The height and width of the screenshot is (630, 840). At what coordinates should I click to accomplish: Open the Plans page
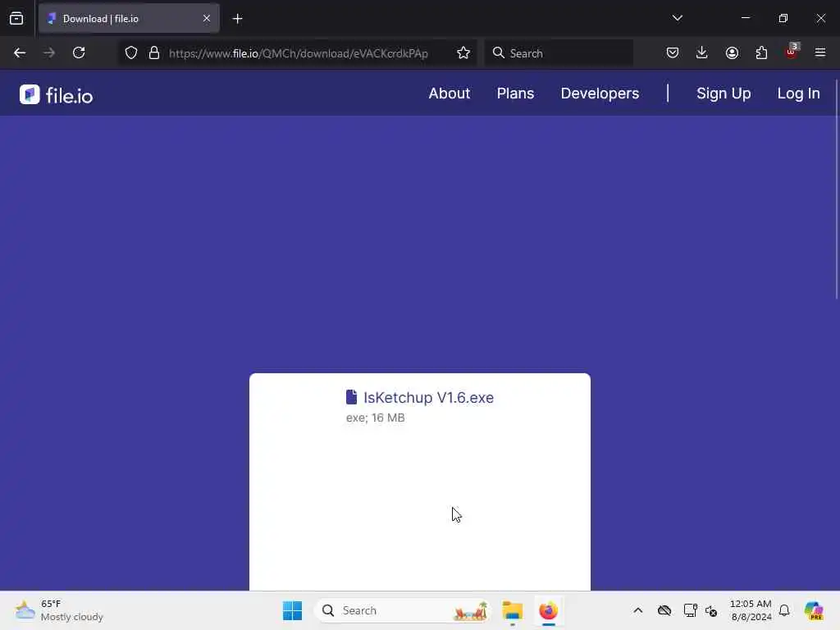click(515, 94)
